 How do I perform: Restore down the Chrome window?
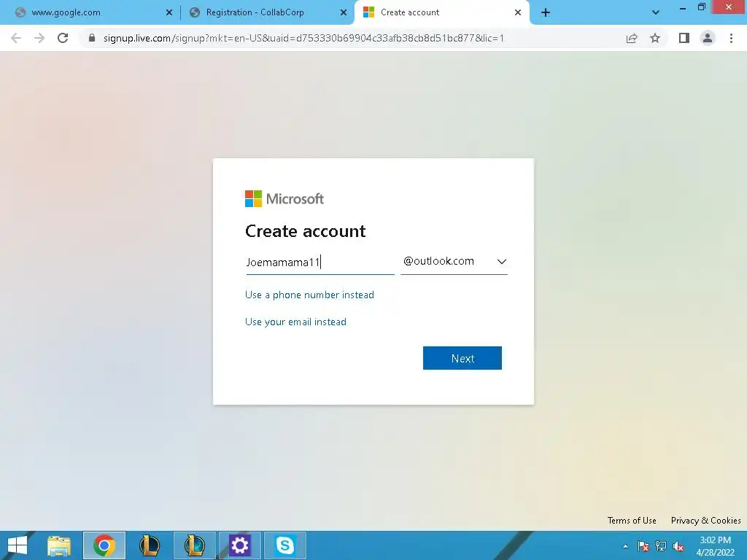click(702, 7)
